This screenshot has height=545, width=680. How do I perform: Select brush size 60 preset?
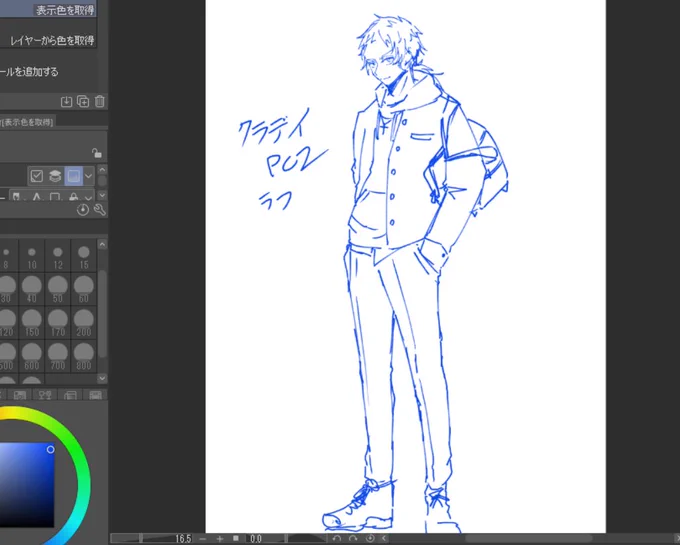[x=84, y=289]
